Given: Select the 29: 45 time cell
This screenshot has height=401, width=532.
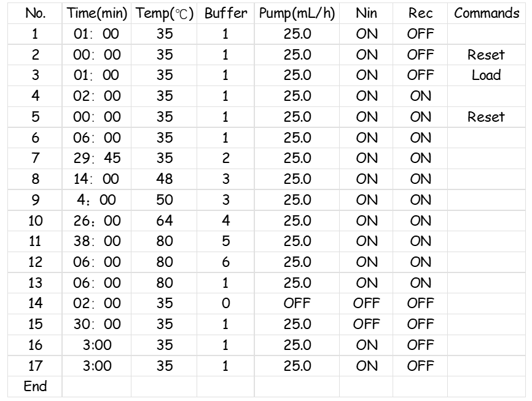Looking at the screenshot, I should (x=96, y=159).
